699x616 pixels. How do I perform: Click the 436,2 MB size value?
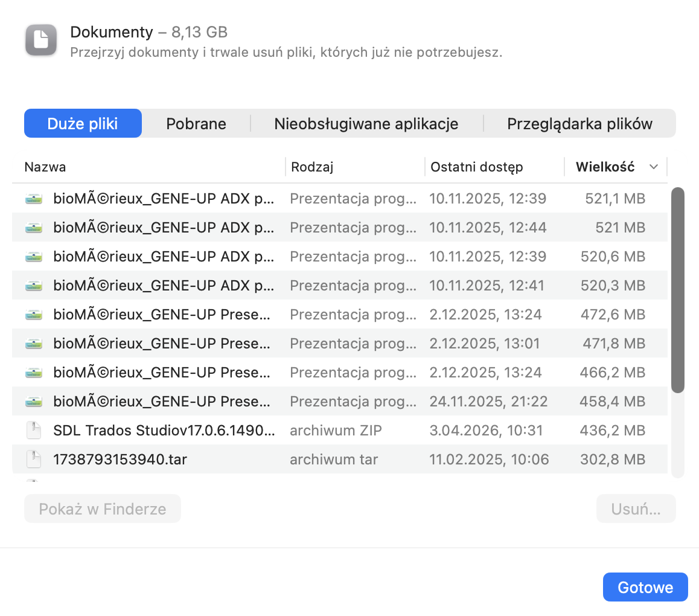[613, 431]
